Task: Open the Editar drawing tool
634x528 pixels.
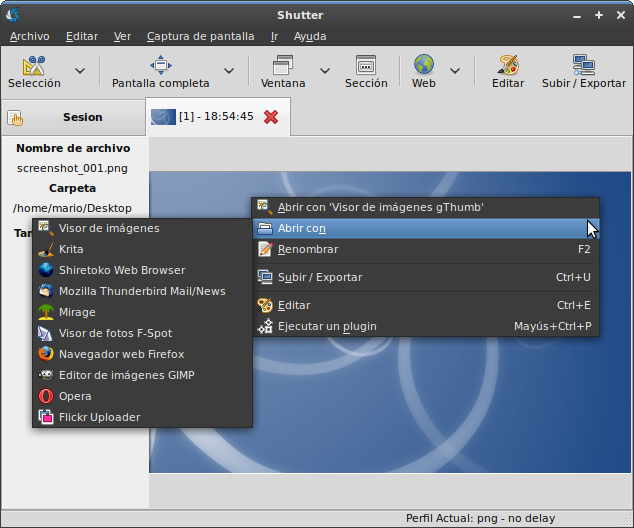Action: coord(508,66)
